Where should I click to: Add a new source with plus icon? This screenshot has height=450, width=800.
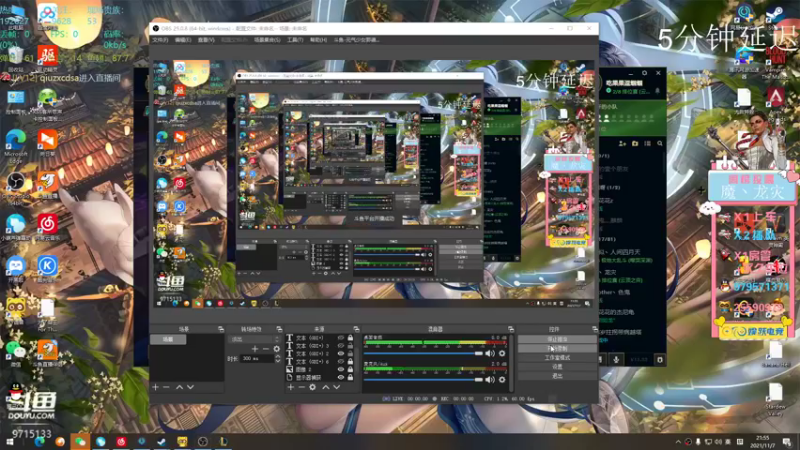click(x=290, y=387)
